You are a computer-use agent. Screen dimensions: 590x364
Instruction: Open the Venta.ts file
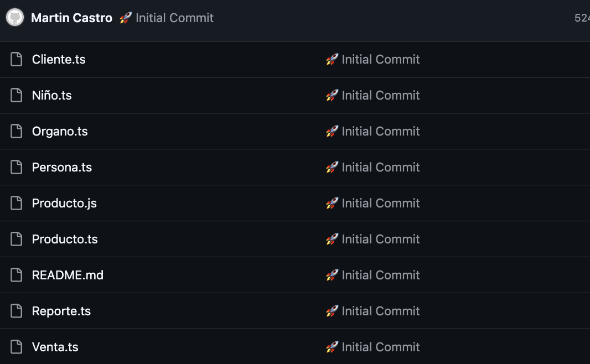55,347
